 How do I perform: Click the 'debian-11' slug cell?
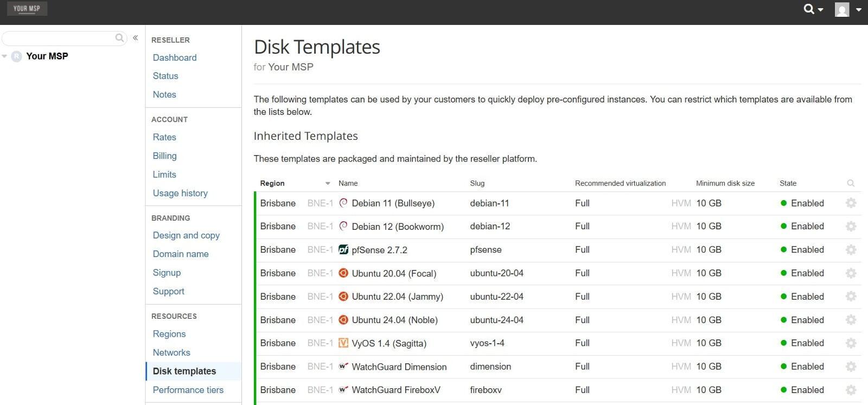click(x=489, y=203)
